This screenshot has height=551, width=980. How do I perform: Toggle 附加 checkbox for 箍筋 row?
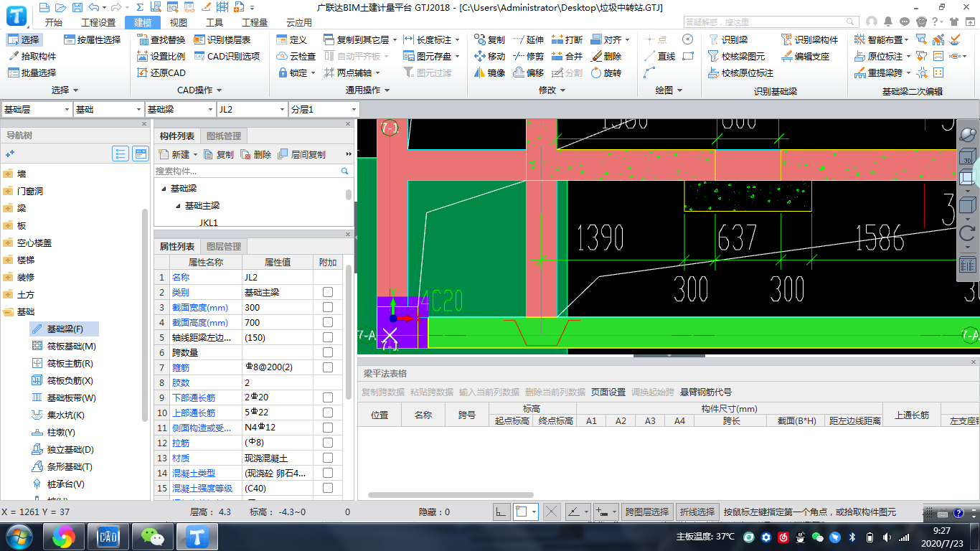[328, 367]
